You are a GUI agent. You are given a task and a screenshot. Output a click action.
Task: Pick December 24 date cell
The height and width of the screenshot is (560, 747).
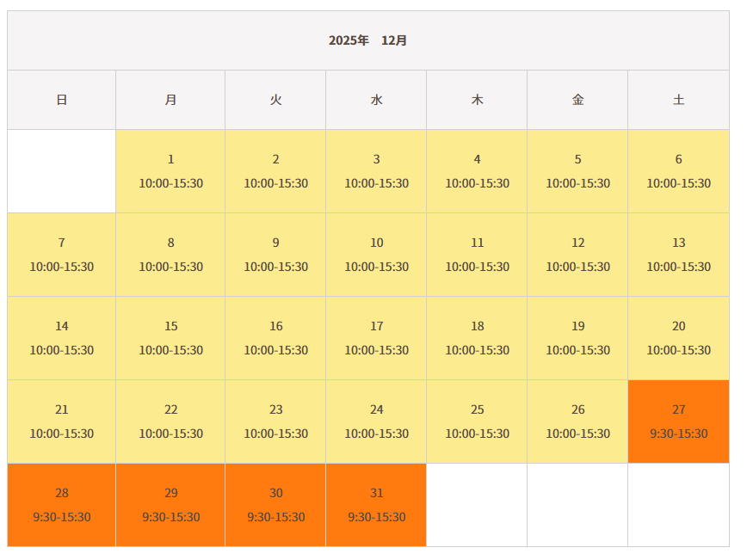click(x=376, y=422)
